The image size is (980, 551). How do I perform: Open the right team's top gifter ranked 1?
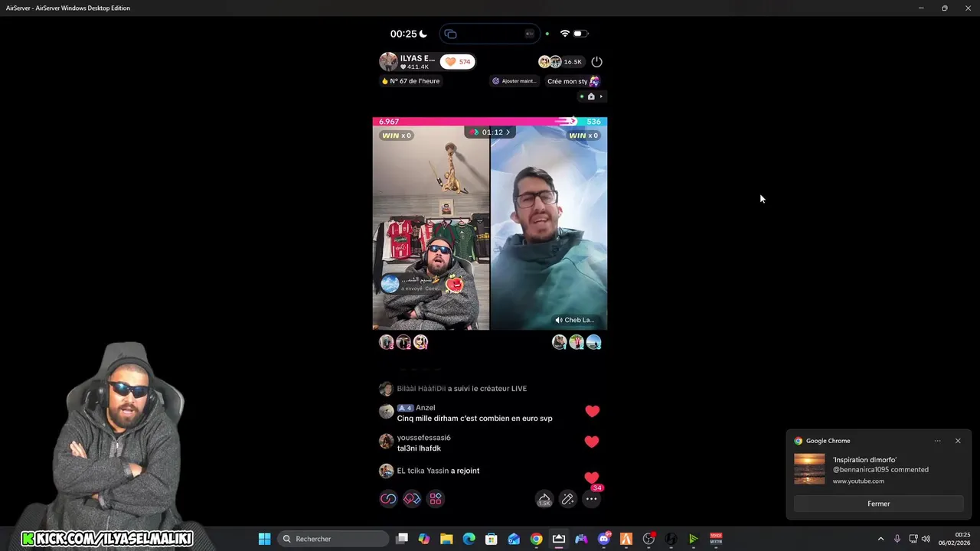click(x=560, y=342)
